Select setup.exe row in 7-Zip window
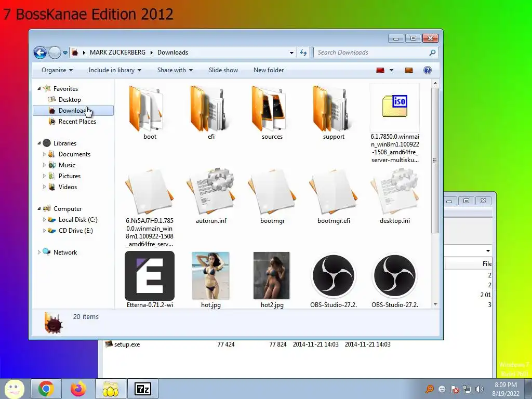Image resolution: width=532 pixels, height=399 pixels. coord(248,344)
